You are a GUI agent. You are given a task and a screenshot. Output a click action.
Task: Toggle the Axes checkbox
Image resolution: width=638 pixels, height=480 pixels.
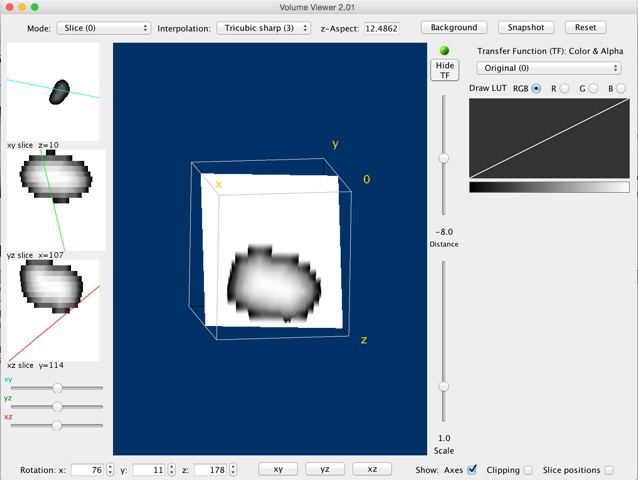(x=472, y=469)
